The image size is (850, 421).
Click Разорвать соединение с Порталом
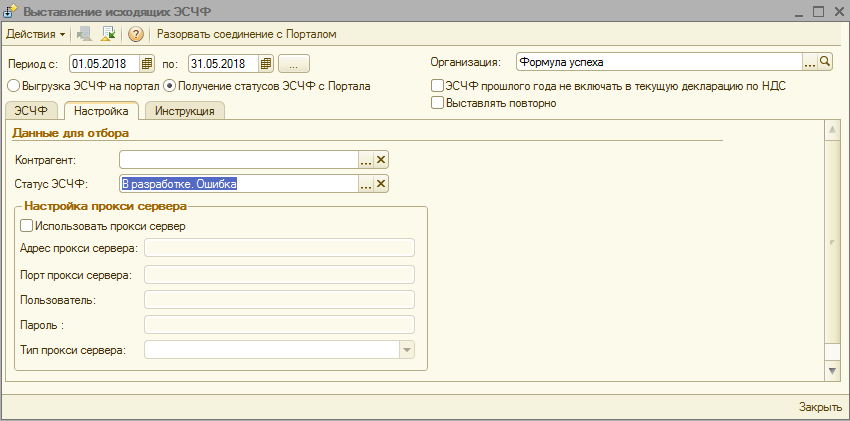click(x=247, y=34)
